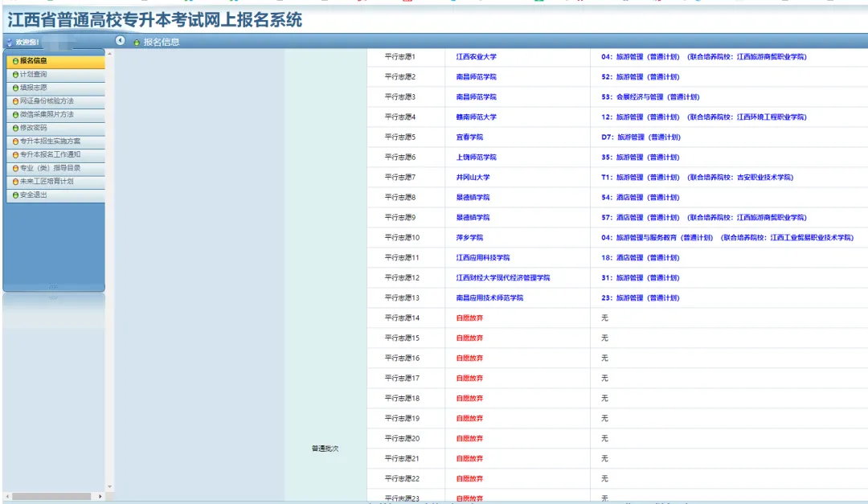Screen dimensions: 868x504
Task: Click the 平行志愿10 label
Action: pyautogui.click(x=402, y=238)
